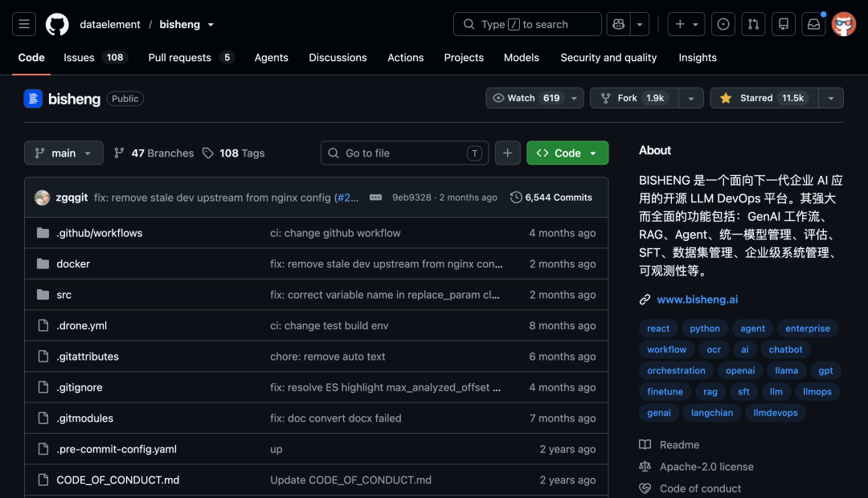Open the notifications inbox icon
868x498 pixels.
point(813,24)
